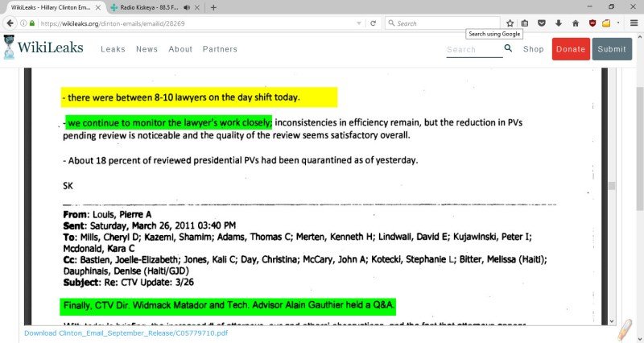Go back with the browser back arrow
Image resolution: width=644 pixels, height=343 pixels.
10,23
